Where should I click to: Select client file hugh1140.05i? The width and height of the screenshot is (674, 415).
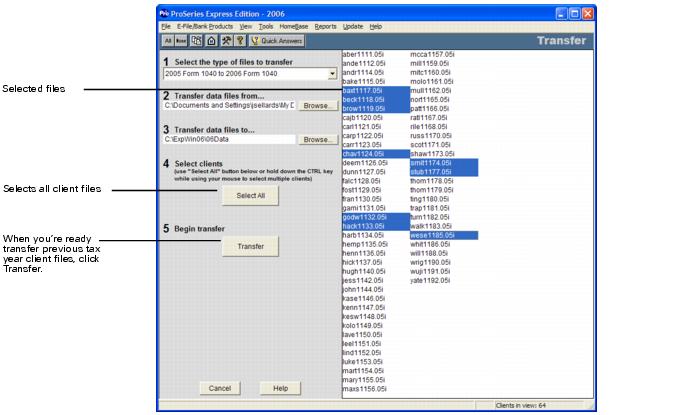364,271
